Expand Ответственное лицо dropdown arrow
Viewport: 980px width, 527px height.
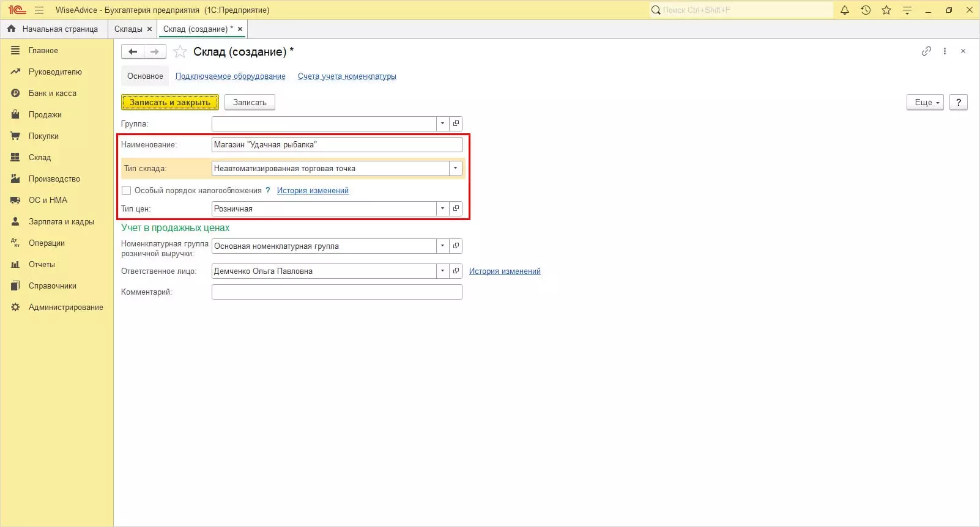pyautogui.click(x=443, y=271)
